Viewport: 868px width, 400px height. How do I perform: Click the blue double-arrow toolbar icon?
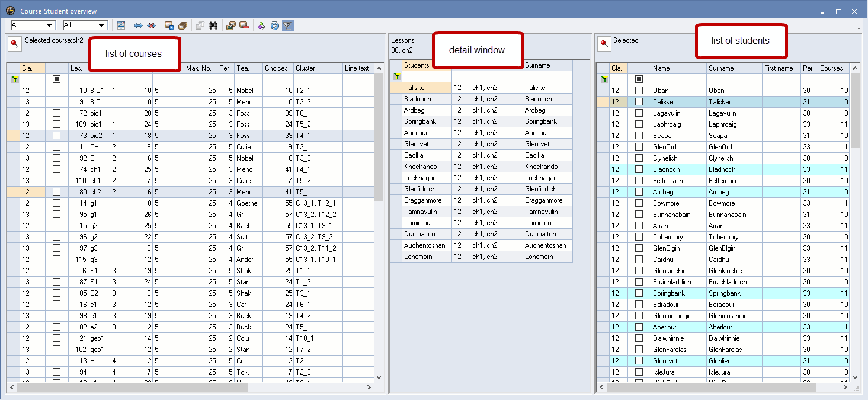pyautogui.click(x=138, y=25)
